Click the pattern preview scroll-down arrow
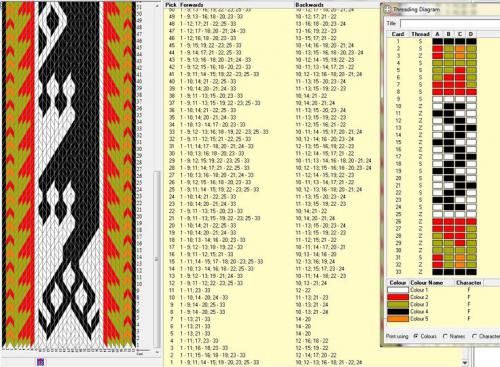 point(157,352)
